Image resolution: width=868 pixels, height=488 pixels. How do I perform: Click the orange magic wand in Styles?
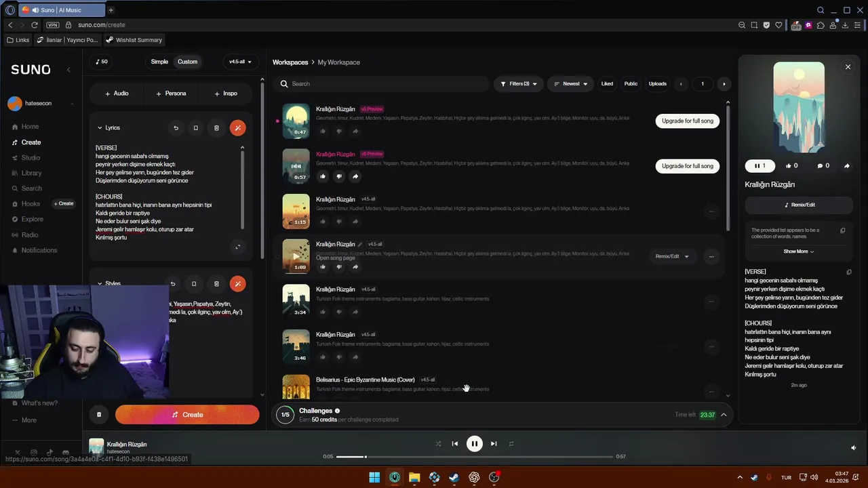(237, 283)
